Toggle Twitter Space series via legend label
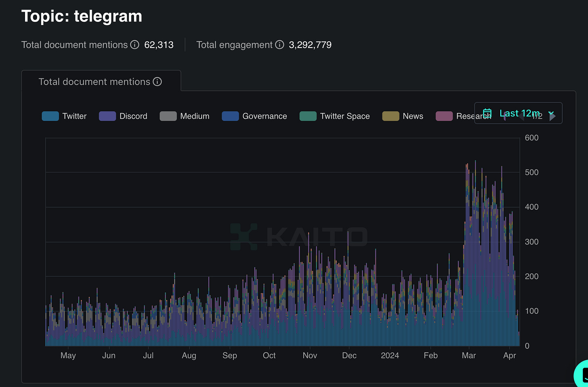 [x=345, y=116]
